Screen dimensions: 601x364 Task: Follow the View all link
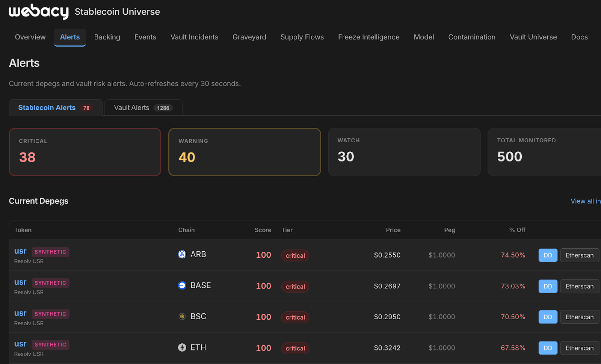tap(586, 201)
